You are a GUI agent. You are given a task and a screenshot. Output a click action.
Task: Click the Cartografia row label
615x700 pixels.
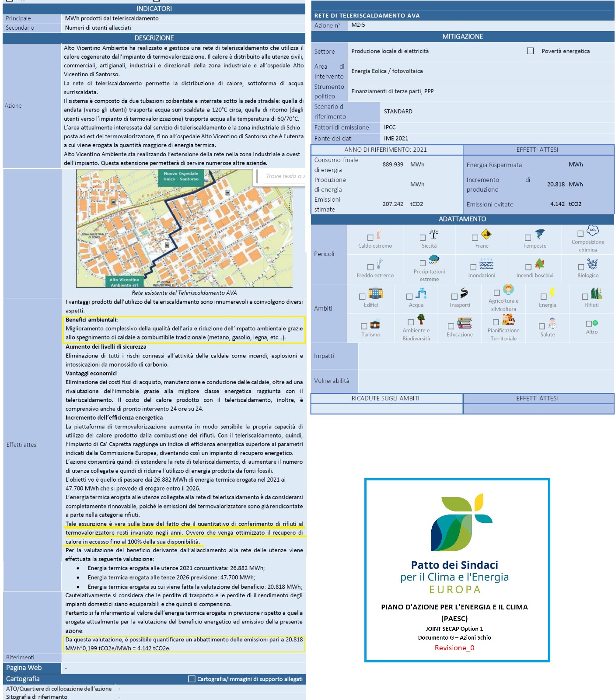(x=23, y=679)
